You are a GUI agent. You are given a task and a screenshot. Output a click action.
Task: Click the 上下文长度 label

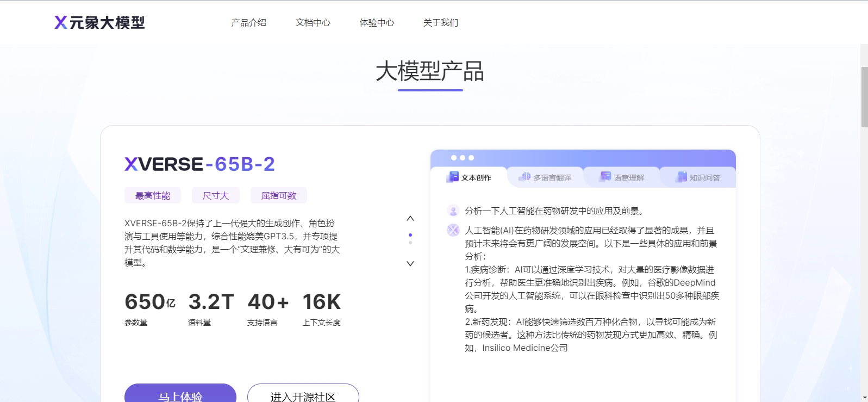(x=322, y=323)
